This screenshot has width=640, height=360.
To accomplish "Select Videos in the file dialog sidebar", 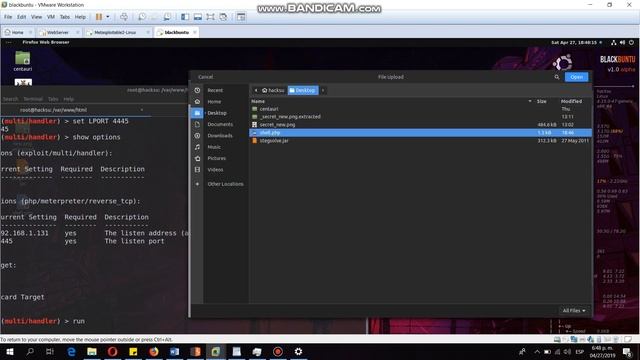I will tap(215, 170).
